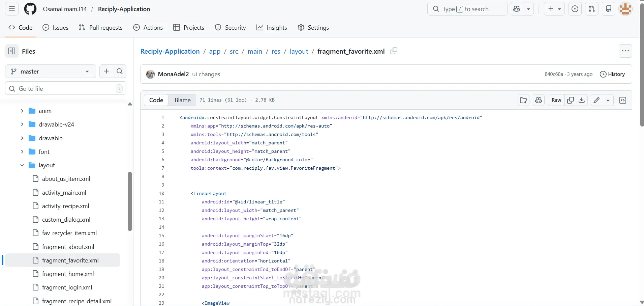
Task: Click the Go to file field
Action: tap(66, 88)
